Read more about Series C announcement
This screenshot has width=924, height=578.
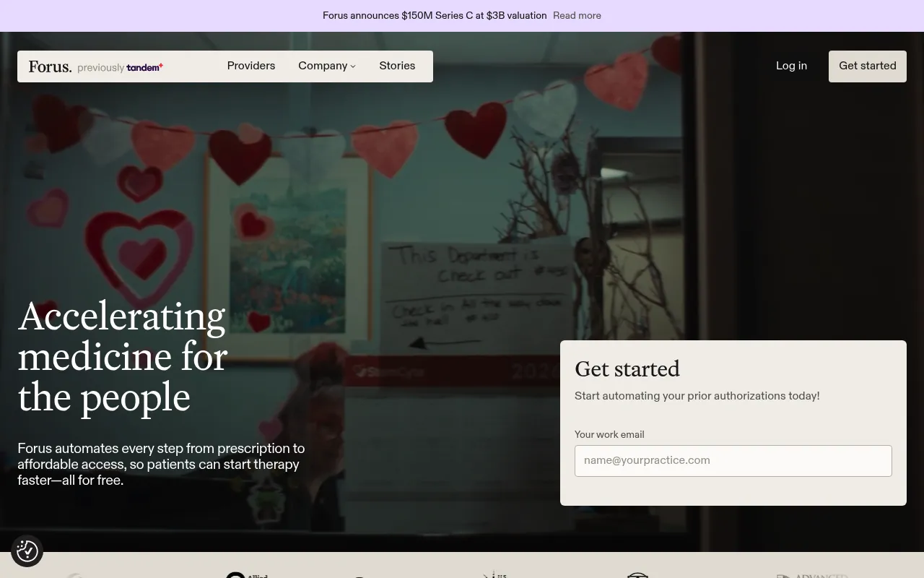577,16
